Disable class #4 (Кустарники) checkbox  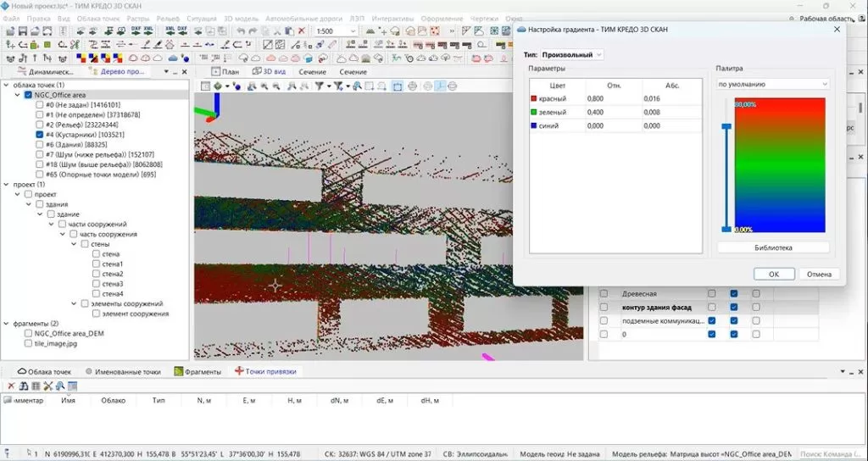[x=39, y=135]
